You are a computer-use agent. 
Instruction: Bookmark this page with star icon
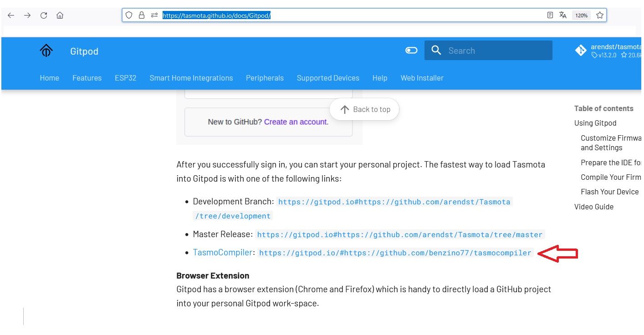pos(600,15)
